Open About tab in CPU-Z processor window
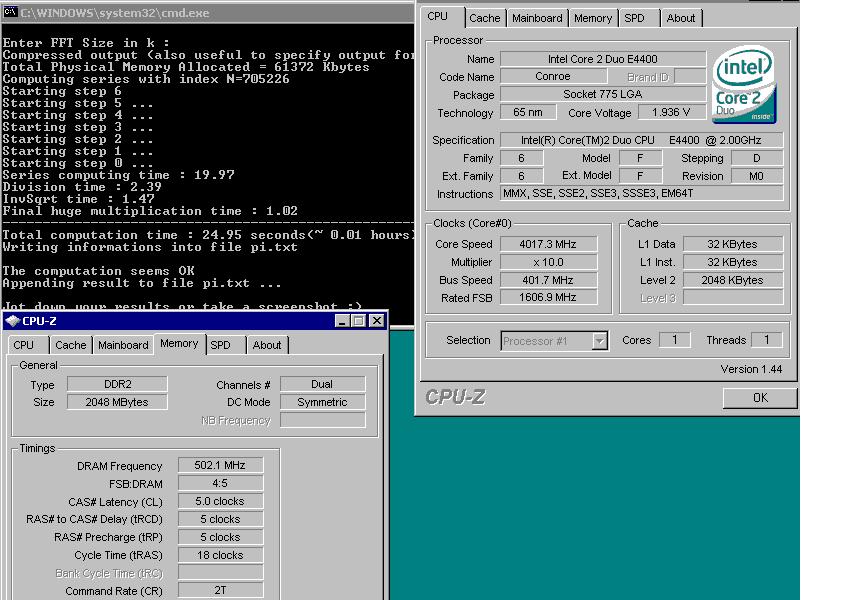 tap(681, 18)
